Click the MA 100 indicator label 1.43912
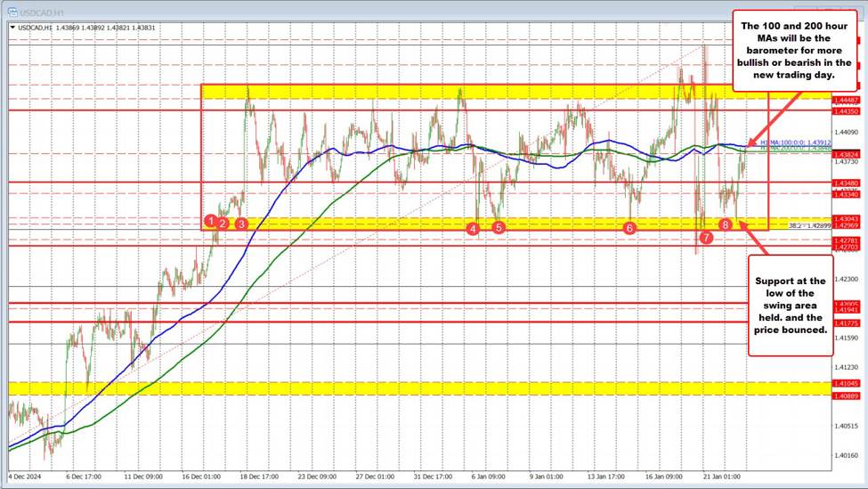This screenshot has height=489, width=868. 796,143
